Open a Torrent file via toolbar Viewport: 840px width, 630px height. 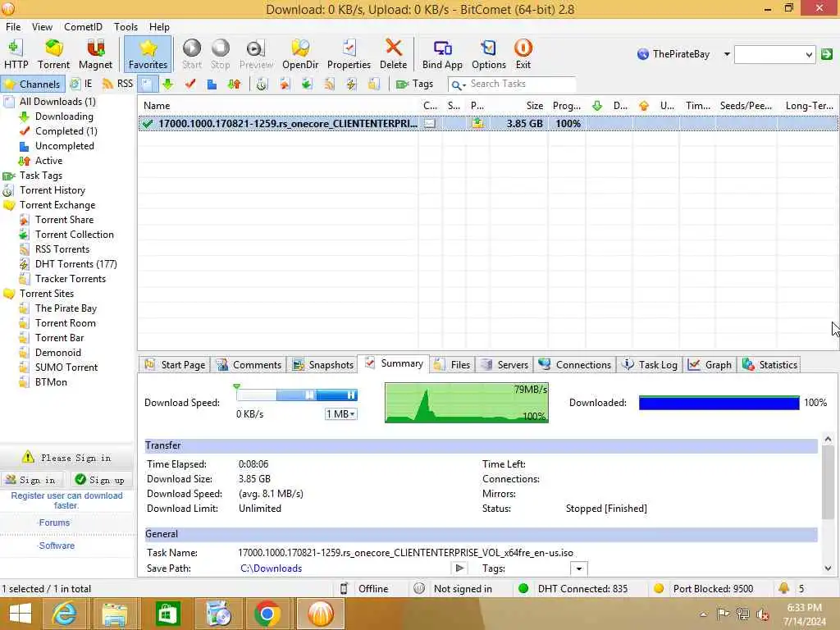point(53,54)
